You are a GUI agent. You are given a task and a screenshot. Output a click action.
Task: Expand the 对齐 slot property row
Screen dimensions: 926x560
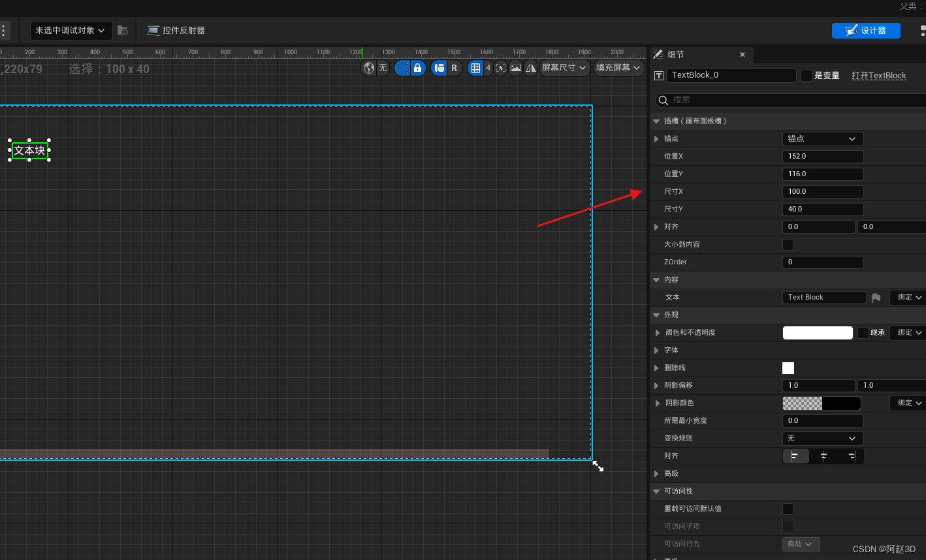[656, 227]
